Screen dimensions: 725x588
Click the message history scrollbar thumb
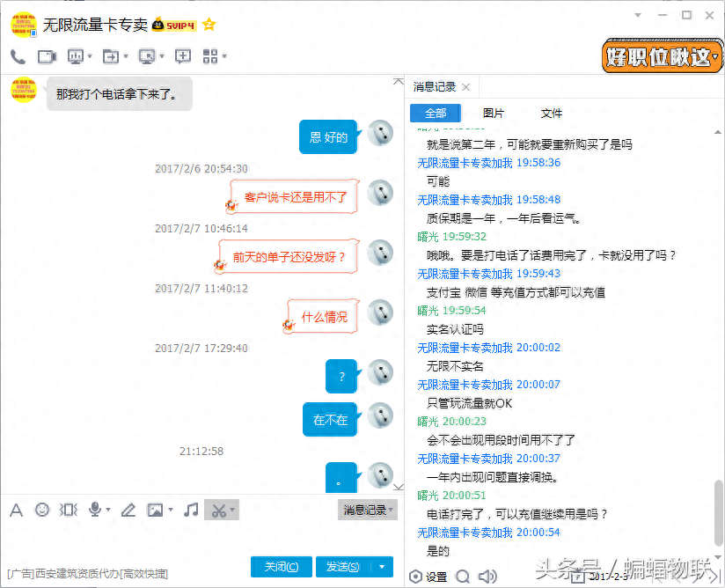tap(718, 513)
